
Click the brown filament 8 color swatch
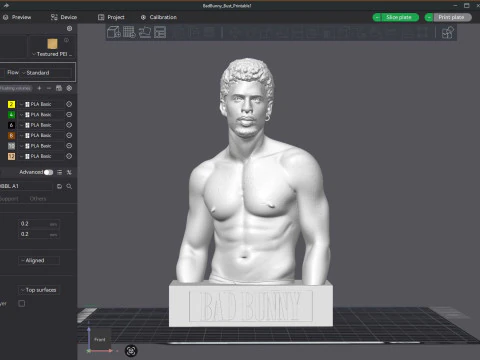point(11,135)
